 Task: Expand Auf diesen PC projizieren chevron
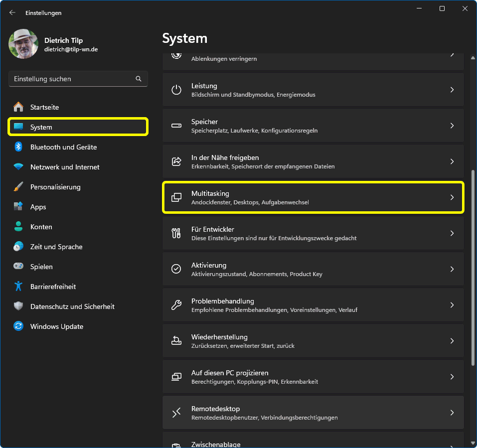(452, 377)
